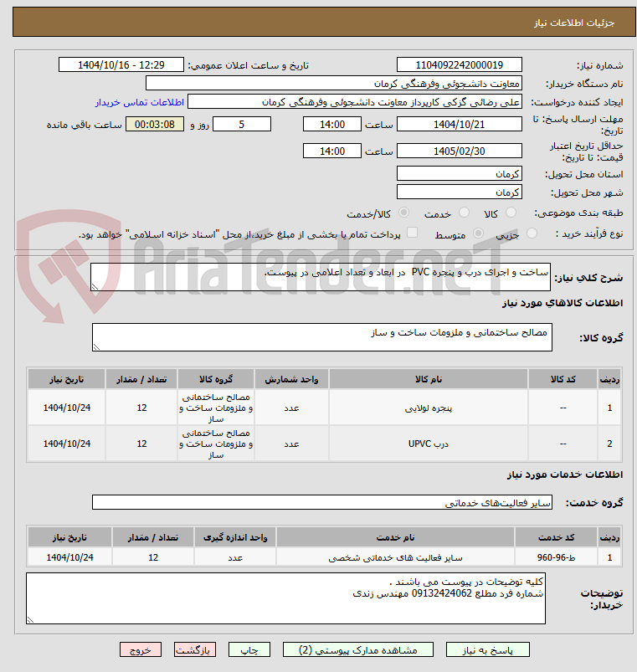Click the شهر محل تحویل field
The width and height of the screenshot is (637, 672).
(x=459, y=192)
